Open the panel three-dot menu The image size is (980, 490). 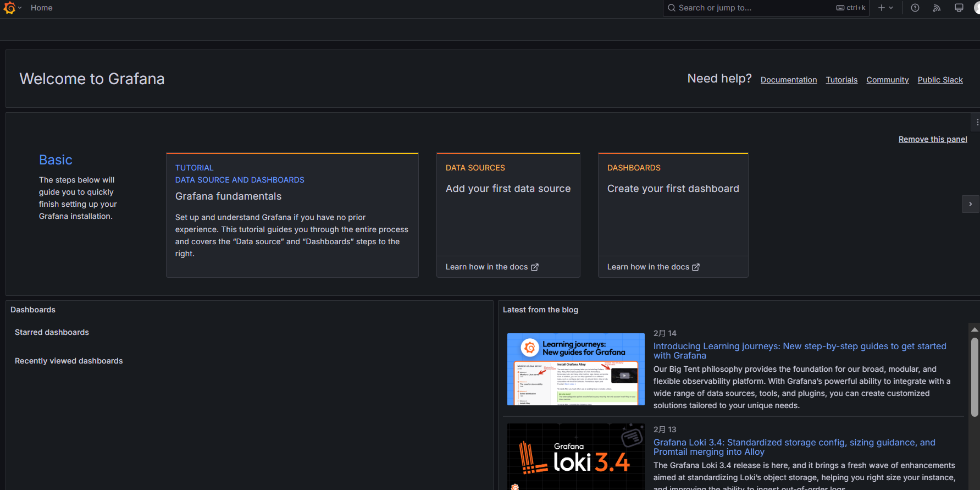click(x=977, y=122)
